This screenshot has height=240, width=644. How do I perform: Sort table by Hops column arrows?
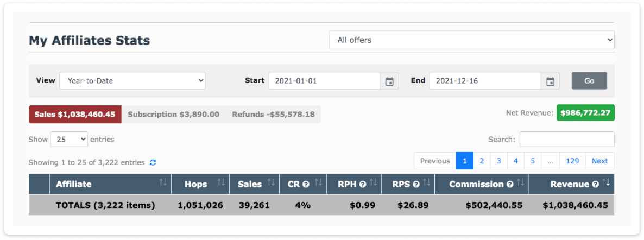[221, 183]
